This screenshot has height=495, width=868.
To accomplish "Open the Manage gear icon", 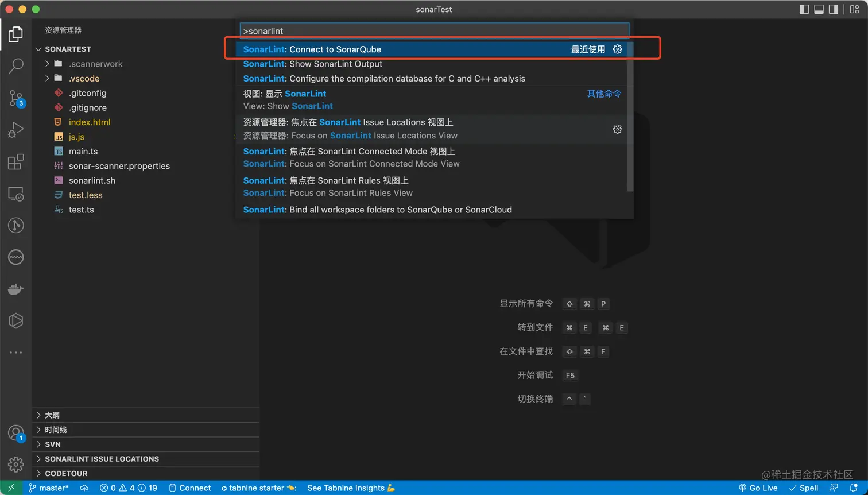I will pyautogui.click(x=15, y=463).
